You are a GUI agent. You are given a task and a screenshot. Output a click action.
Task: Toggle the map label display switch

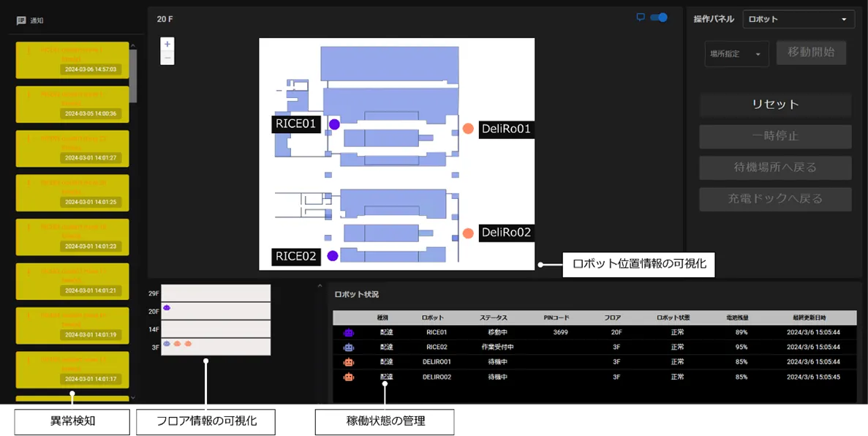(660, 18)
